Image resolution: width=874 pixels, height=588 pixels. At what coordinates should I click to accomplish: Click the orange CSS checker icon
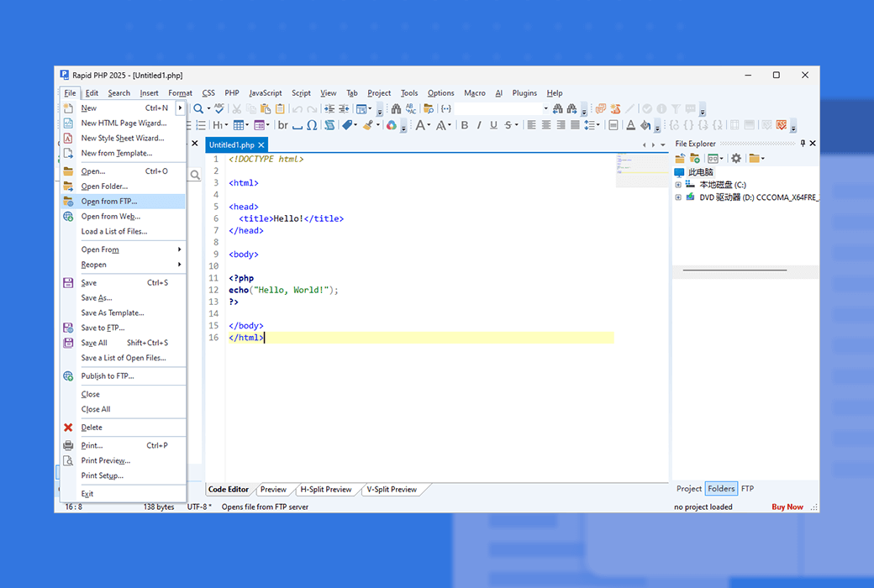(615, 108)
